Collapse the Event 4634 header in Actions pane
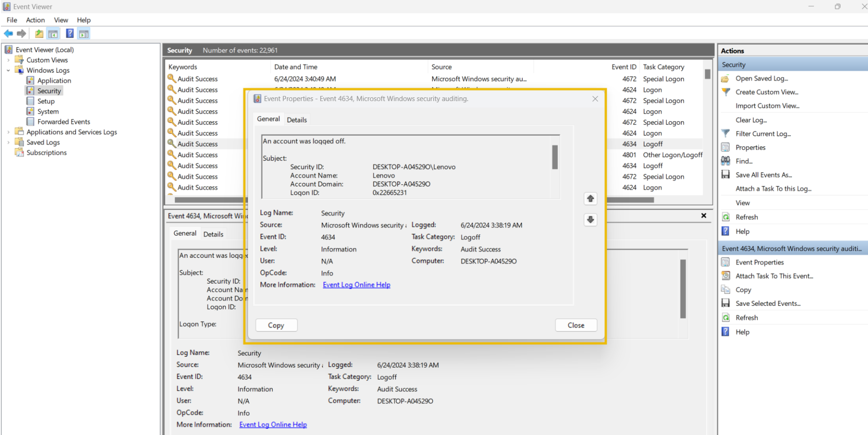 pos(793,248)
